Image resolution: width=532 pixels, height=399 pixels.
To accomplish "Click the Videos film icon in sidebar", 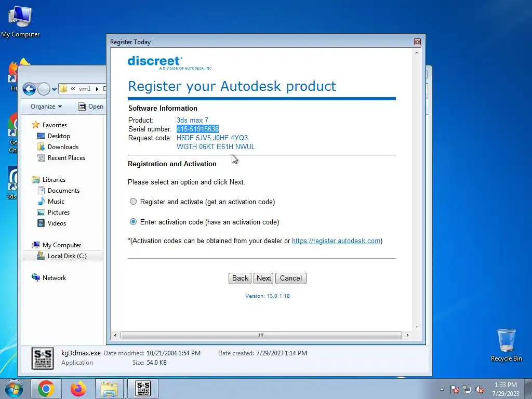I will pyautogui.click(x=41, y=223).
